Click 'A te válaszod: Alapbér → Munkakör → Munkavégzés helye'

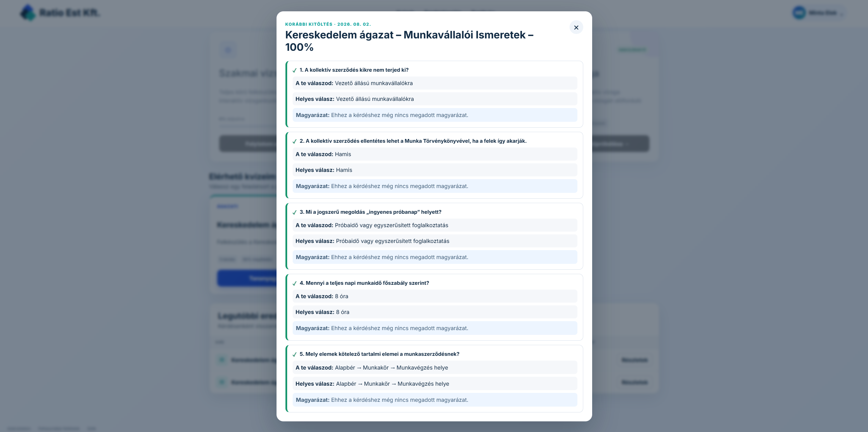pos(435,367)
